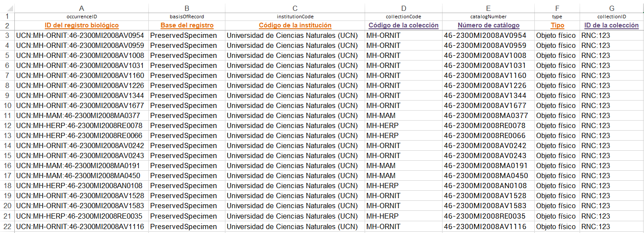Open the 'Número de catálogo' link
The width and height of the screenshot is (644, 233).
[x=488, y=25]
